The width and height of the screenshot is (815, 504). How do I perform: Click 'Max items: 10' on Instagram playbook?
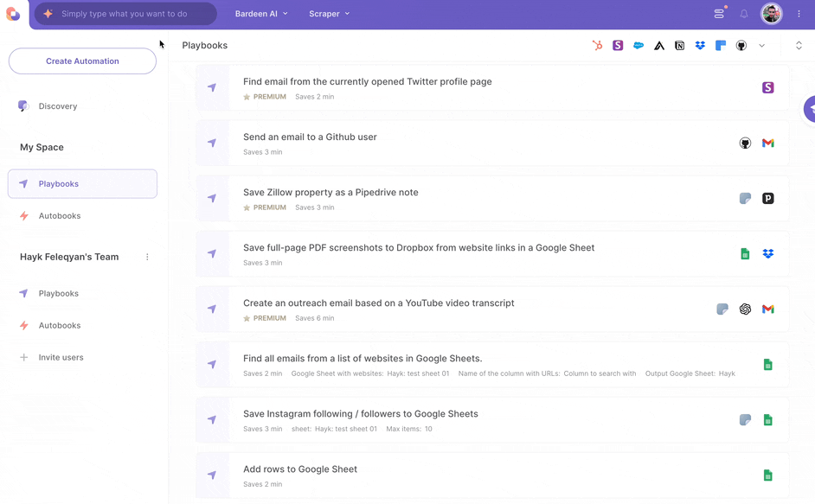[x=409, y=429]
